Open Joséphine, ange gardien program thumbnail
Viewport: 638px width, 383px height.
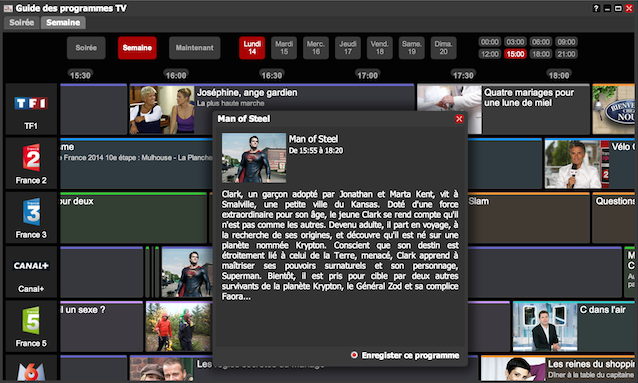coord(162,110)
